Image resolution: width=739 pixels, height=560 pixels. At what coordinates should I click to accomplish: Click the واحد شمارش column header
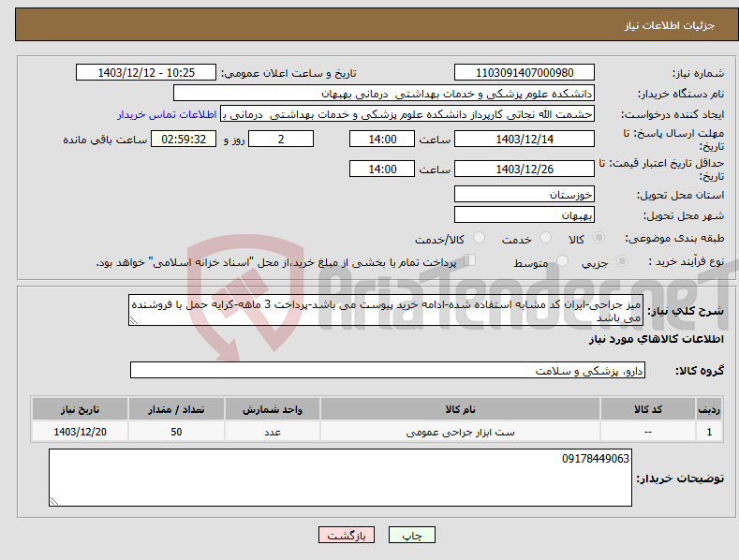tap(273, 409)
